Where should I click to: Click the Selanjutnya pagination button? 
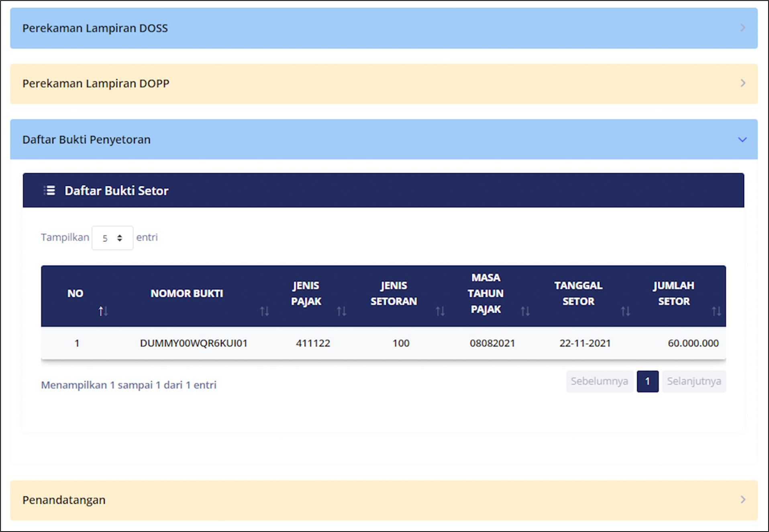tap(694, 381)
